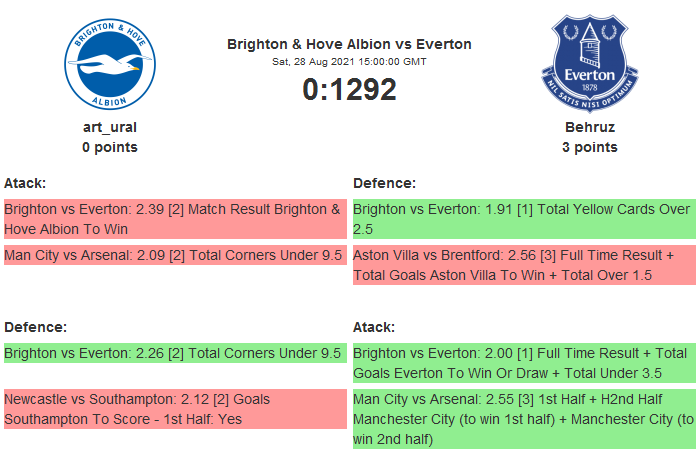Click the Newcastle vs Southampton goals bet
Screen dimensions: 700x460
(x=174, y=408)
